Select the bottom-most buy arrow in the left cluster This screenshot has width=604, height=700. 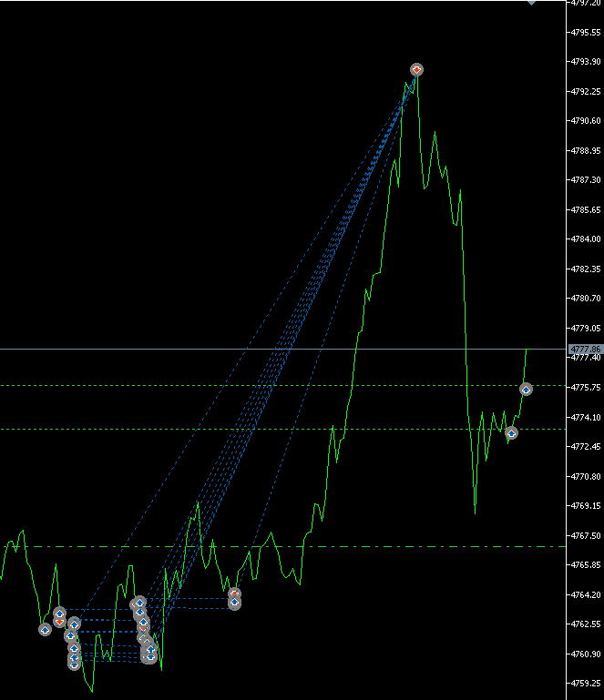74,664
